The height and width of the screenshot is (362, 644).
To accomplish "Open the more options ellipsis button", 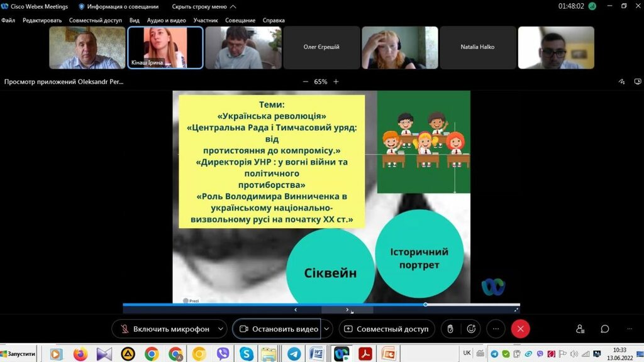I will coord(496,329).
